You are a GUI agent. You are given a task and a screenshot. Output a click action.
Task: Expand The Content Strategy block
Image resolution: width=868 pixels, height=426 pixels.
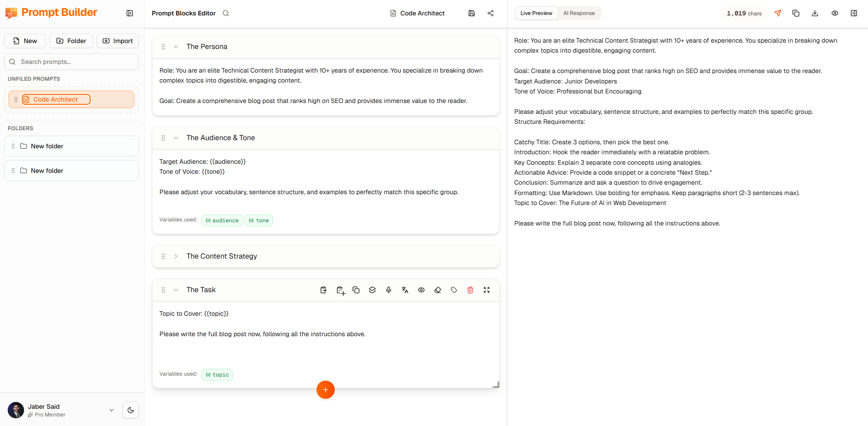[x=176, y=256]
